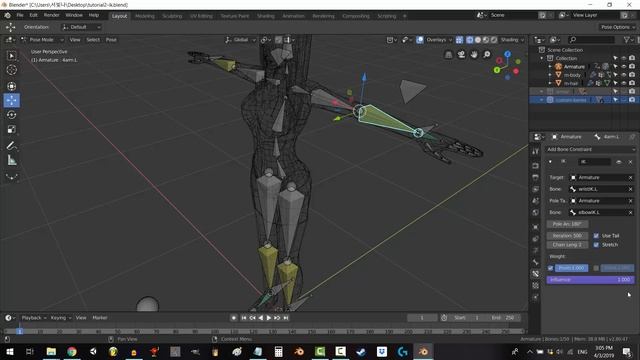This screenshot has width=640, height=360.
Task: Toggle the Position weight checkbox
Action: 550,268
